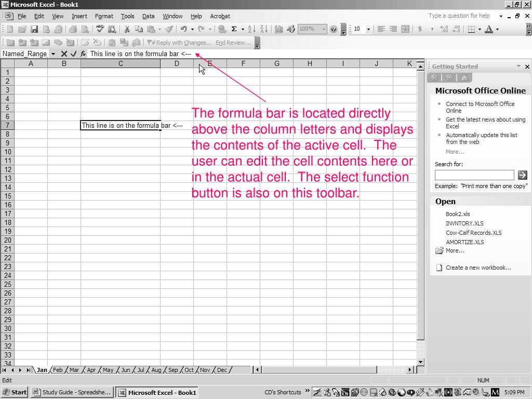This screenshot has height=399, width=532.
Task: Undo the last action
Action: [x=184, y=29]
